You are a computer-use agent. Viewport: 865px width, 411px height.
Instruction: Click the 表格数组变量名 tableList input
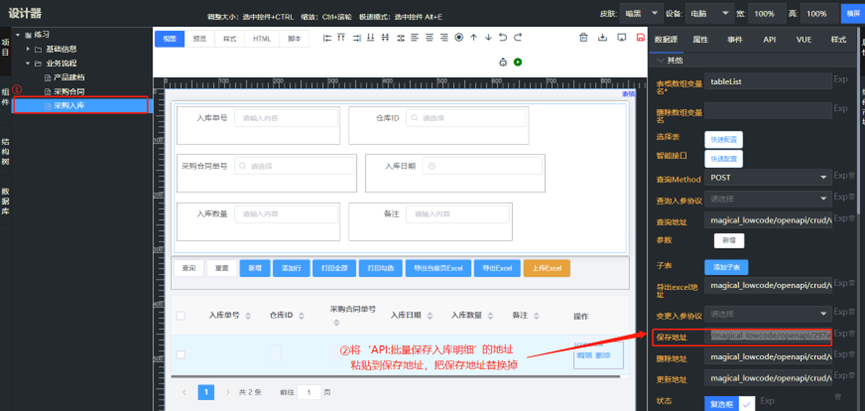[768, 81]
